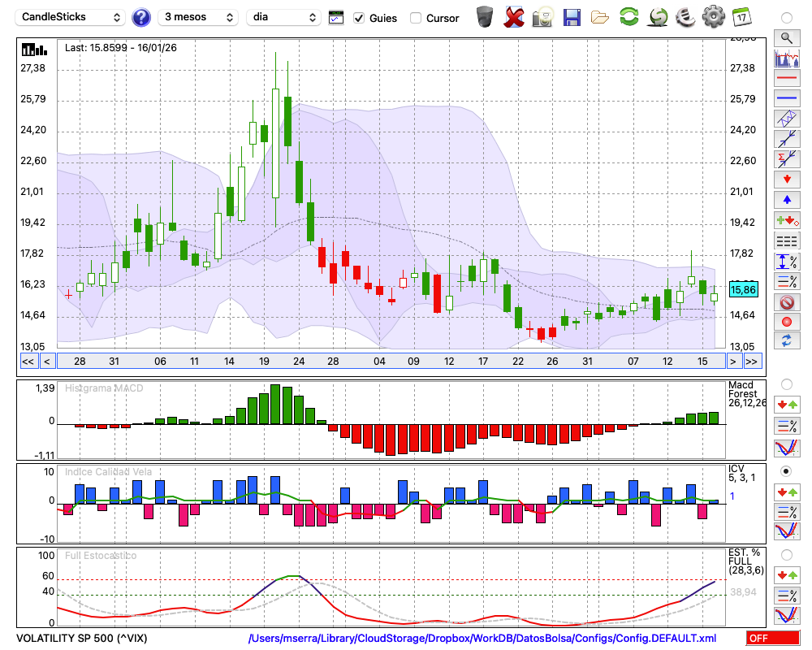Click the trash can icon in toolbar
This screenshot has width=812, height=650.
485,17
